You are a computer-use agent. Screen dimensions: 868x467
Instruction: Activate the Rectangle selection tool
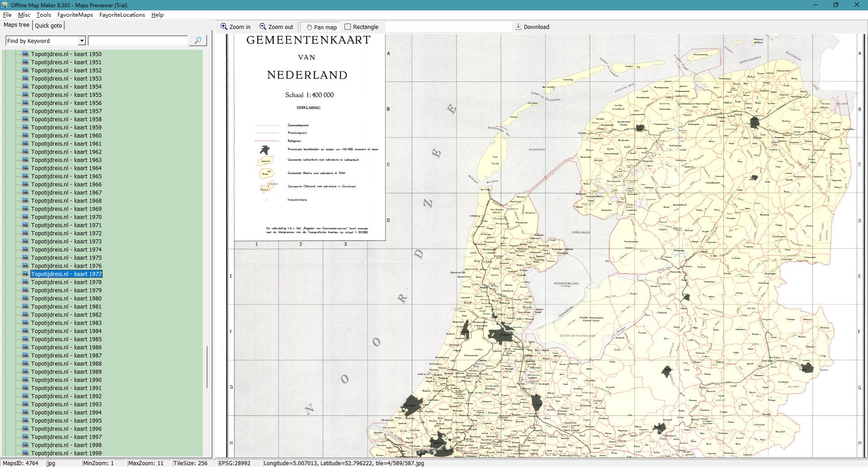(x=361, y=27)
